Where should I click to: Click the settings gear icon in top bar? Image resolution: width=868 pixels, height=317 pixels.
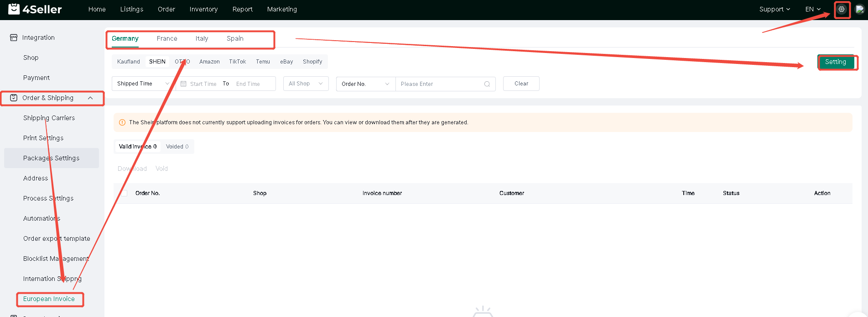[x=842, y=9]
